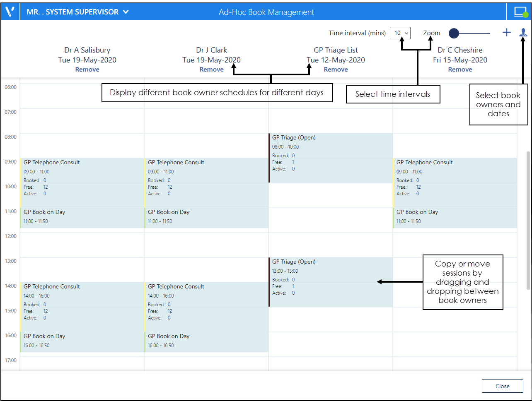Select GP Triage (Open) 13:00 session
532x401 pixels.
(x=331, y=282)
